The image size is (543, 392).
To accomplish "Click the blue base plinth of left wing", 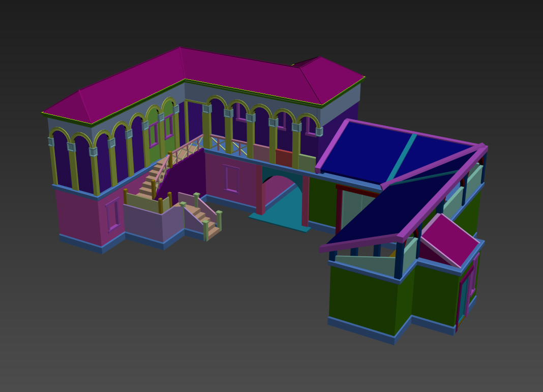I will pyautogui.click(x=80, y=243).
